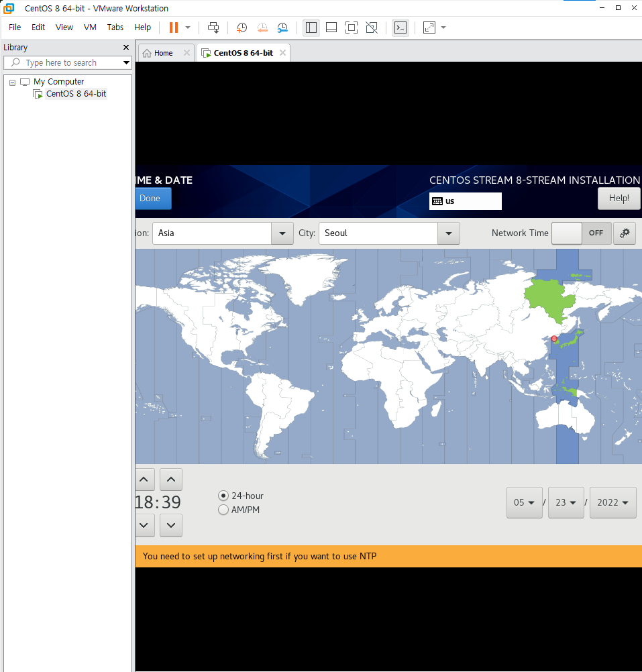Switch to the Home tab
This screenshot has width=642, height=672.
point(163,53)
